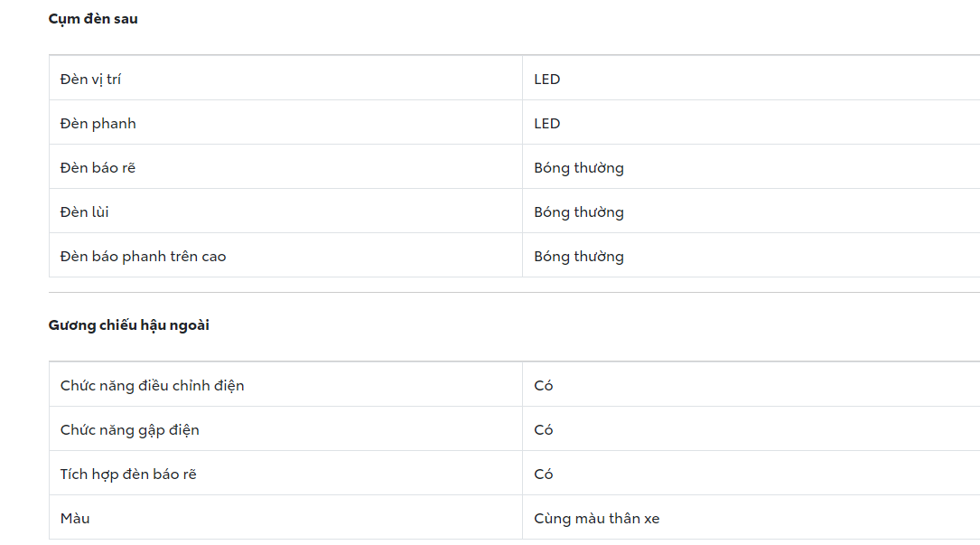Click the "Gương chiếu hậu ngoài" section heading

point(128,325)
